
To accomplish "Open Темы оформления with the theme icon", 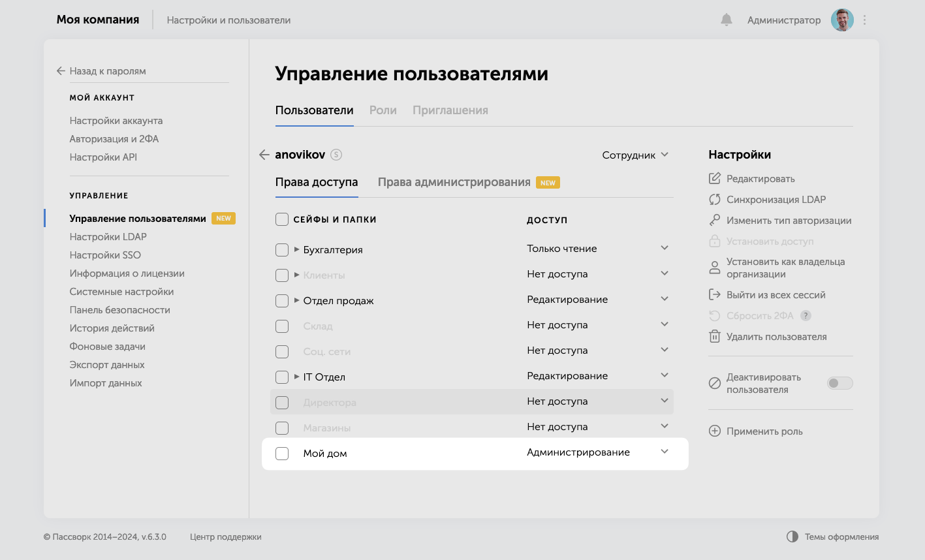I will coord(792,537).
